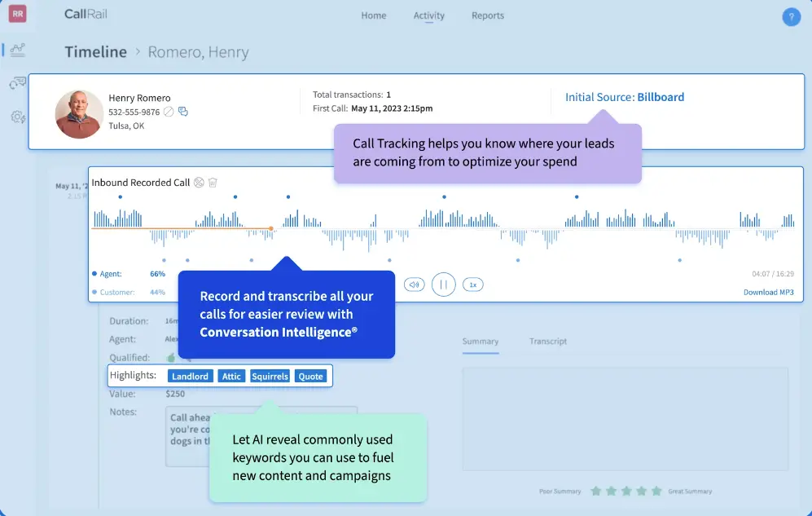The height and width of the screenshot is (516, 812).
Task: Click the fourth summary rating star
Action: pyautogui.click(x=641, y=491)
